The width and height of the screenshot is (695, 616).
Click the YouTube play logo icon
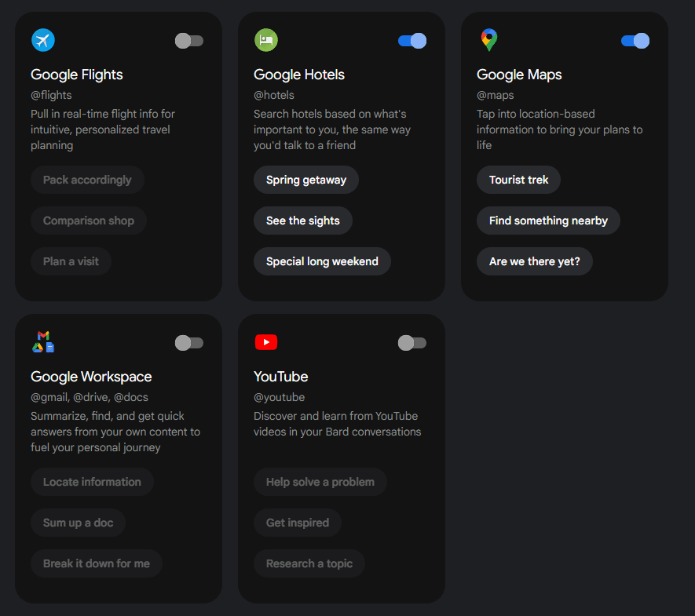click(266, 342)
